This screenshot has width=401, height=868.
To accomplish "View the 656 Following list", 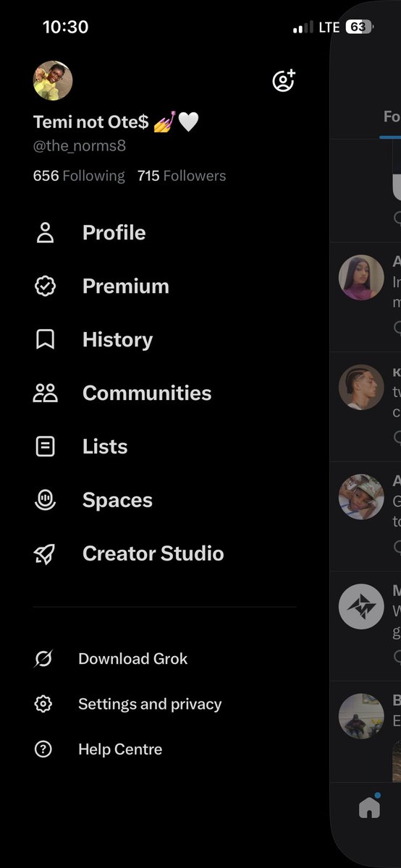I will click(x=79, y=176).
